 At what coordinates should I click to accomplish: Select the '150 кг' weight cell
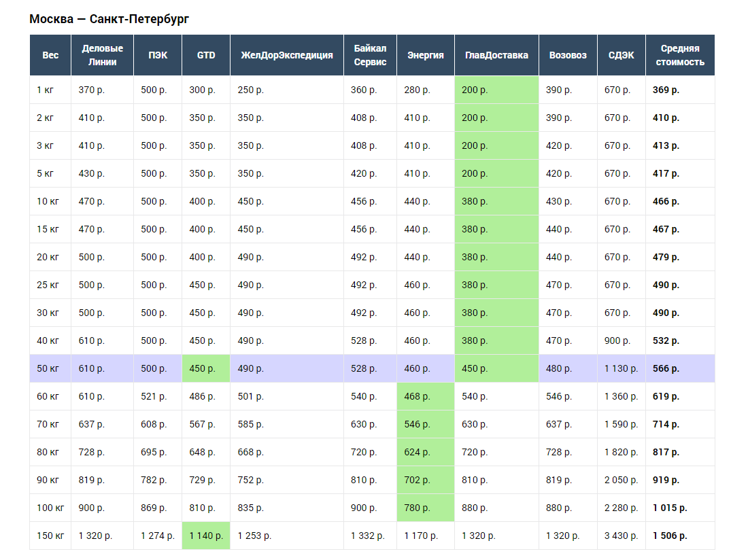(50, 536)
